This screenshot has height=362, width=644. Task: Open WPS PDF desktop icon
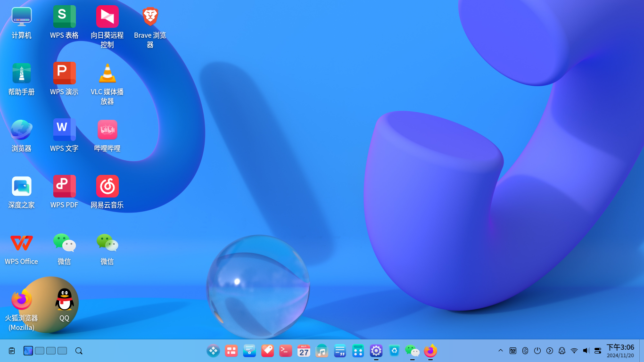[x=64, y=187]
